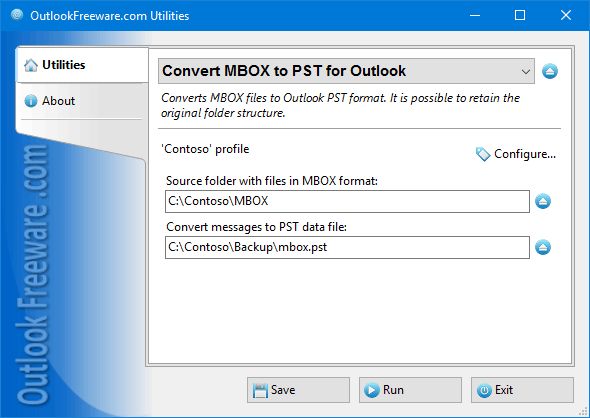Click the 'Contoso' profile text
The width and height of the screenshot is (590, 418).
coord(205,149)
